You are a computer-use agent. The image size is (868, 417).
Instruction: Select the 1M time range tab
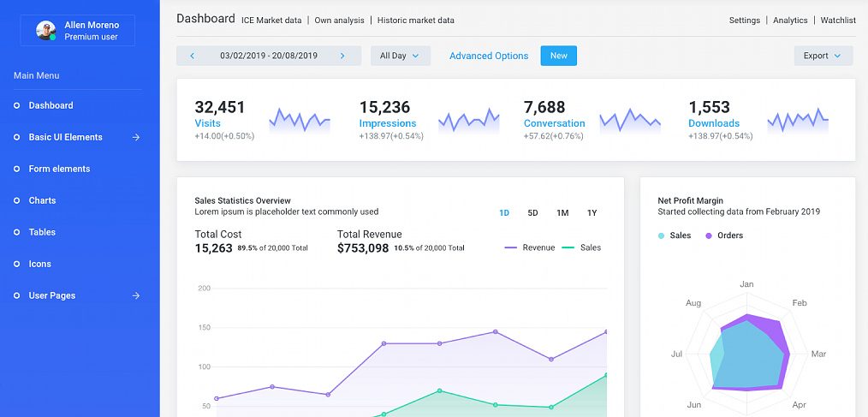click(x=562, y=213)
